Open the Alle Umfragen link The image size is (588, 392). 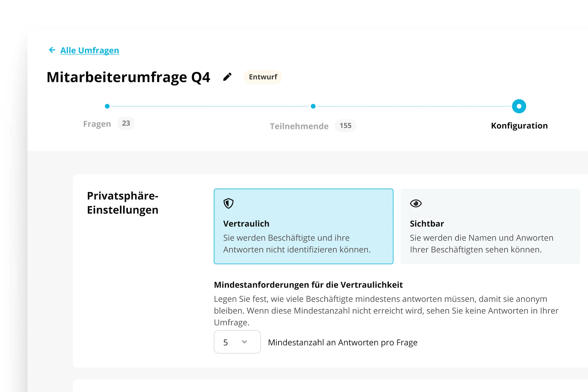coord(90,51)
